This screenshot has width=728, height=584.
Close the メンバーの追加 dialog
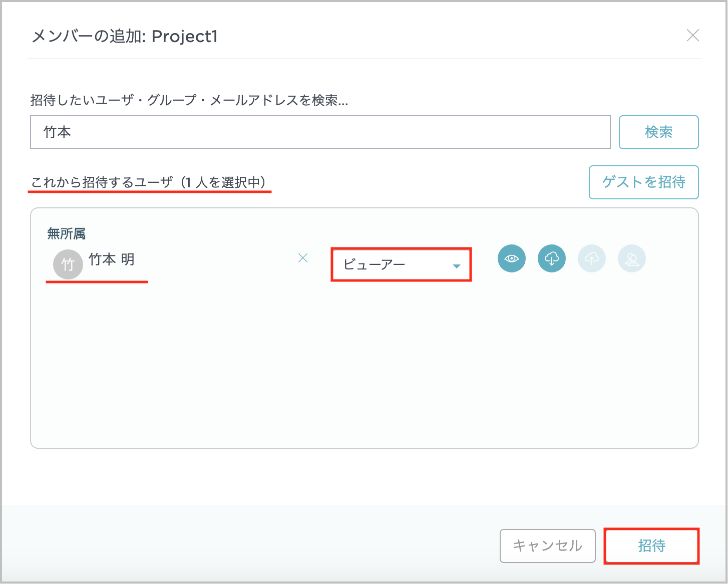point(692,36)
